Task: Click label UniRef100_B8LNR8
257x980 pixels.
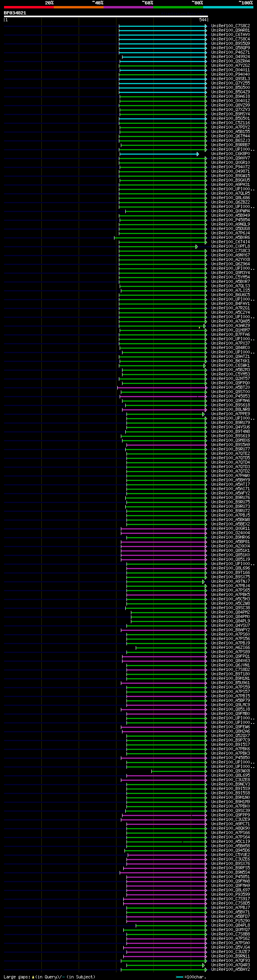Action: click(x=230, y=410)
